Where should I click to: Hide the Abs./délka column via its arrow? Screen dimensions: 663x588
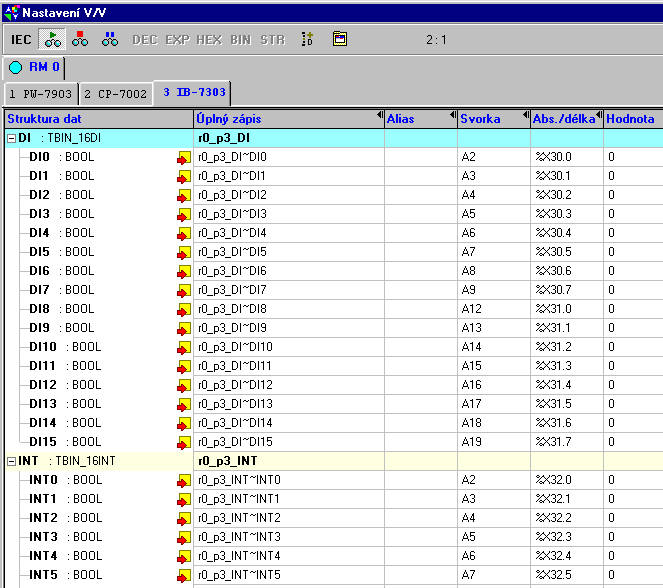599,115
